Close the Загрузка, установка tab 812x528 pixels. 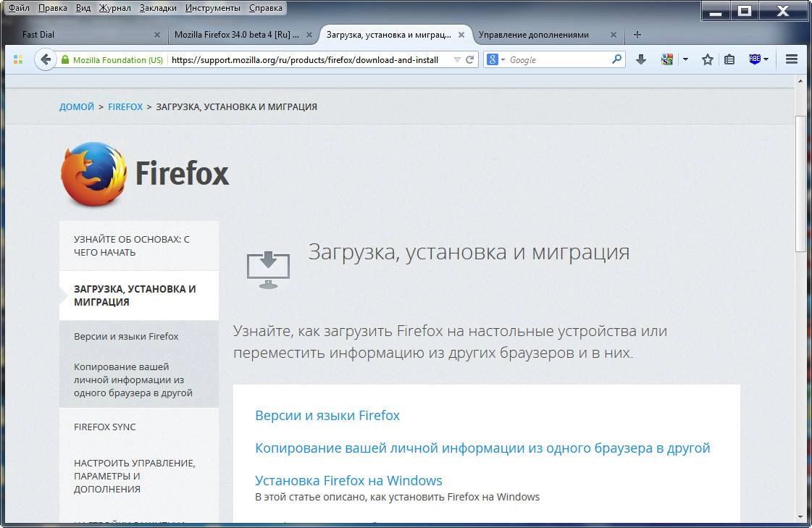pos(461,35)
